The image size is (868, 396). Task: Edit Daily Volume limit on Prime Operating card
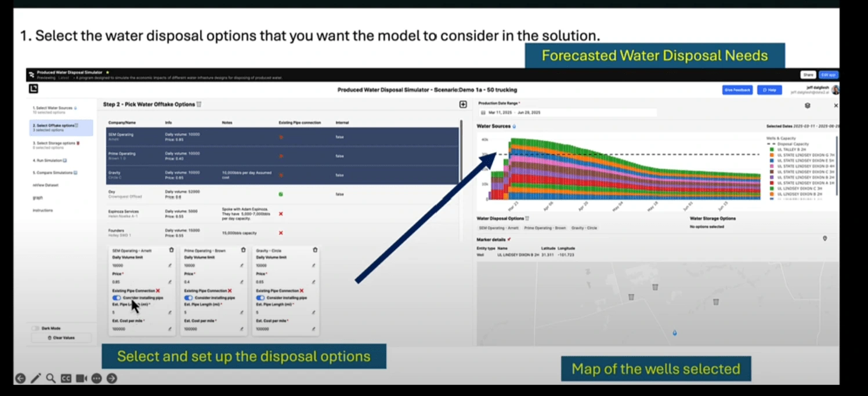[242, 265]
